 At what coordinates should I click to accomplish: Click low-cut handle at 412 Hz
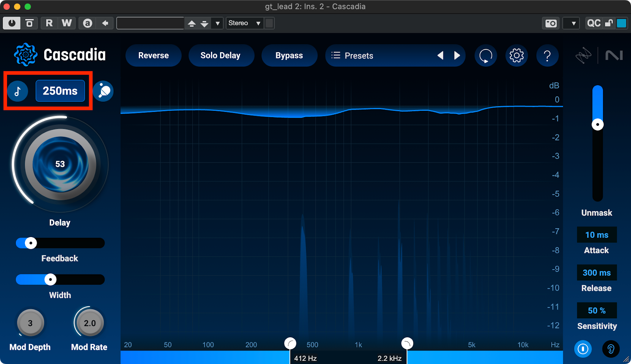[x=290, y=343]
